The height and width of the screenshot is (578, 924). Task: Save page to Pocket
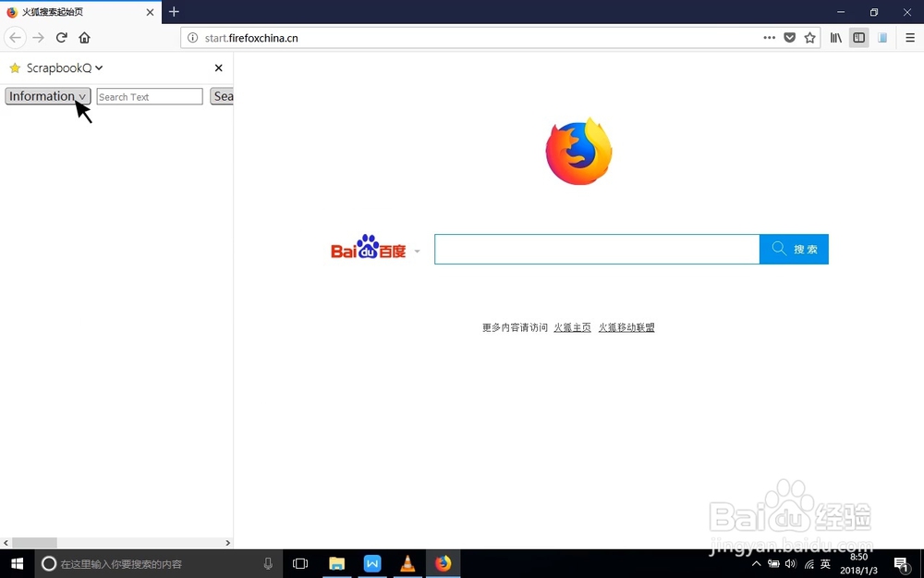790,38
